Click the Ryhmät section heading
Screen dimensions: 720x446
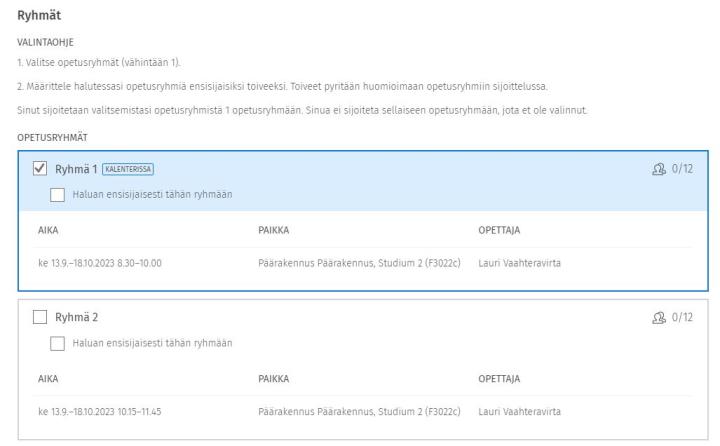[x=38, y=16]
